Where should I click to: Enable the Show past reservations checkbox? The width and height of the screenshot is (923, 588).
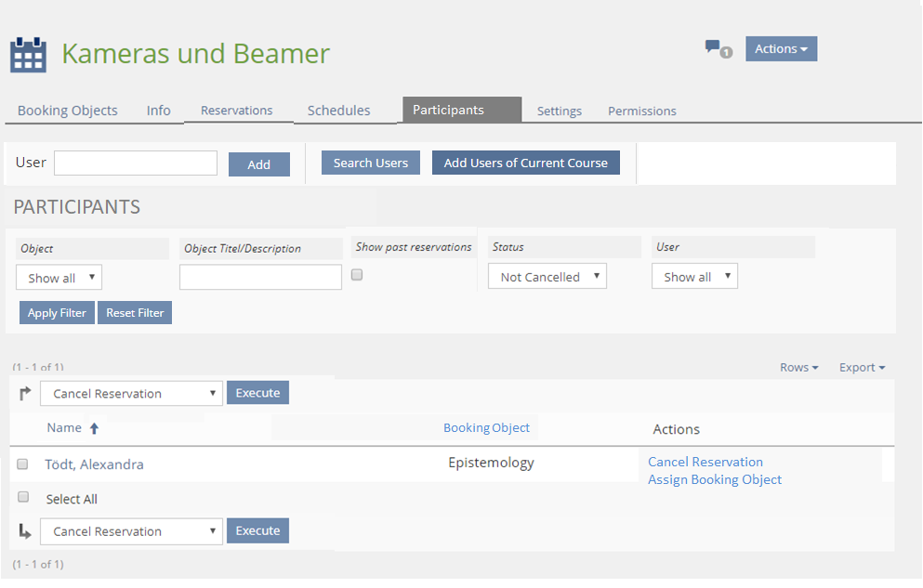(x=357, y=275)
